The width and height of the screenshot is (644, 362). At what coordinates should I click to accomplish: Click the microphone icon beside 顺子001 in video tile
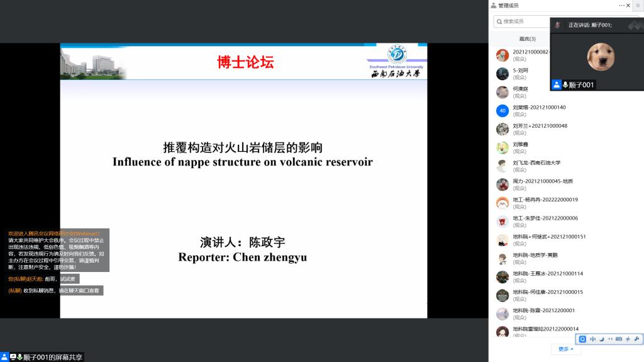[565, 85]
